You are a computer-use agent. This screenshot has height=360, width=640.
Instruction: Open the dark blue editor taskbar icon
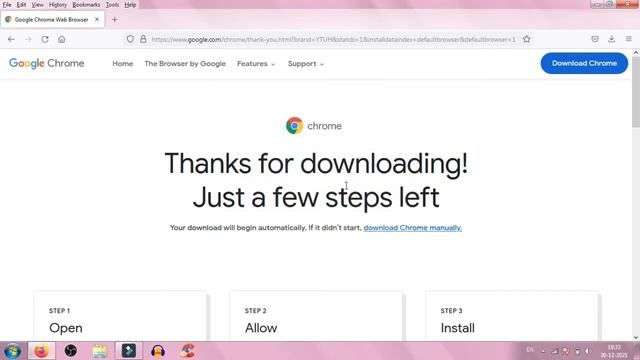pos(129,351)
